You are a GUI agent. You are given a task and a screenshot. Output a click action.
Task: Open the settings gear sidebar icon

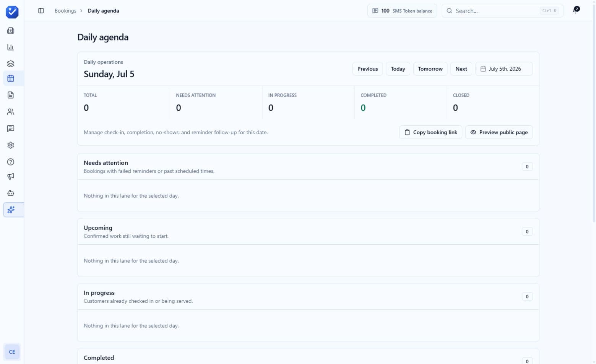[11, 145]
